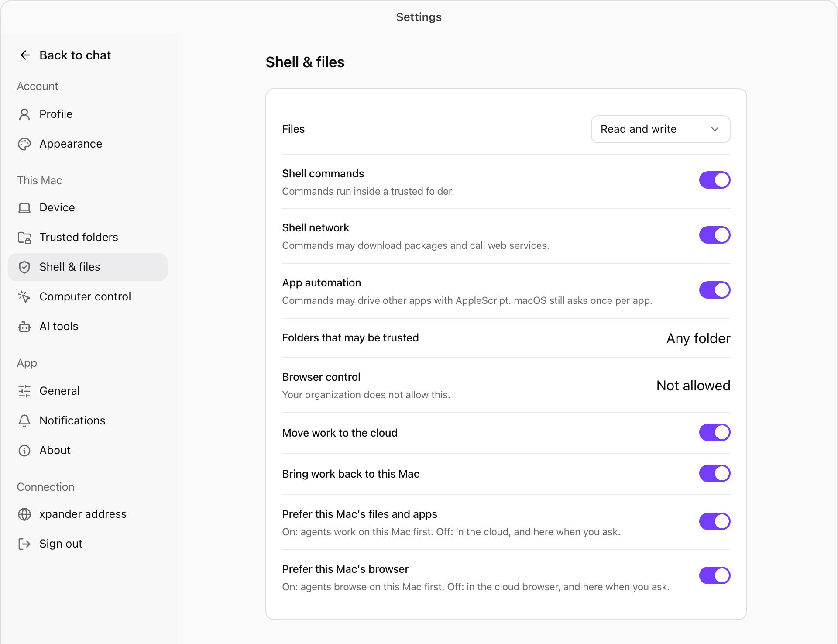Click the App section header in sidebar
Viewport: 838px width, 644px height.
pos(27,363)
